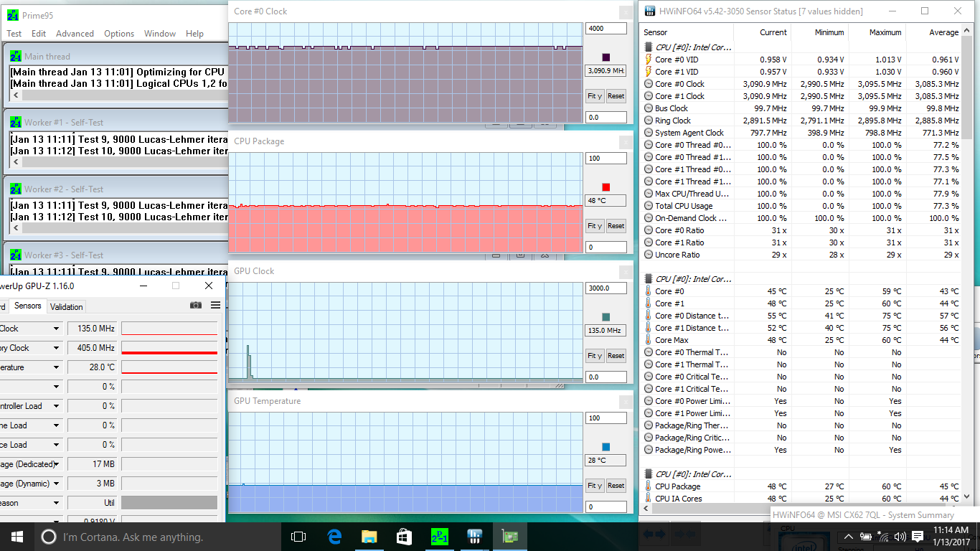Click the HWiNFO collapse-columns arrows icon
This screenshot has width=980, height=551.
tap(687, 533)
